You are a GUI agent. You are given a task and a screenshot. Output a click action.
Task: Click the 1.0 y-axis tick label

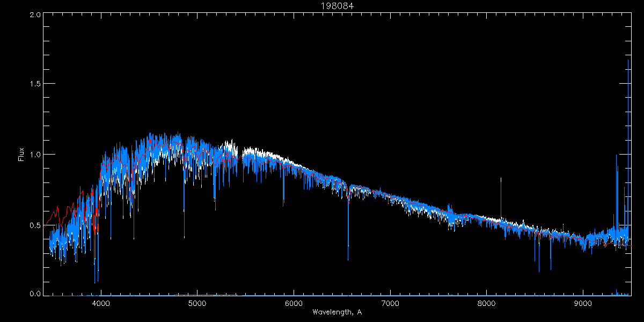click(35, 155)
